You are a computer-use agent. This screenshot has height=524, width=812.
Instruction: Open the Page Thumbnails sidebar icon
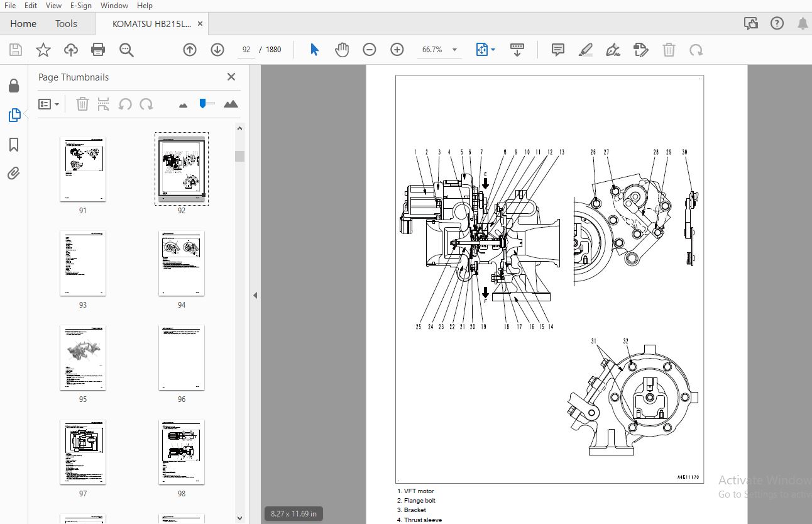14,115
